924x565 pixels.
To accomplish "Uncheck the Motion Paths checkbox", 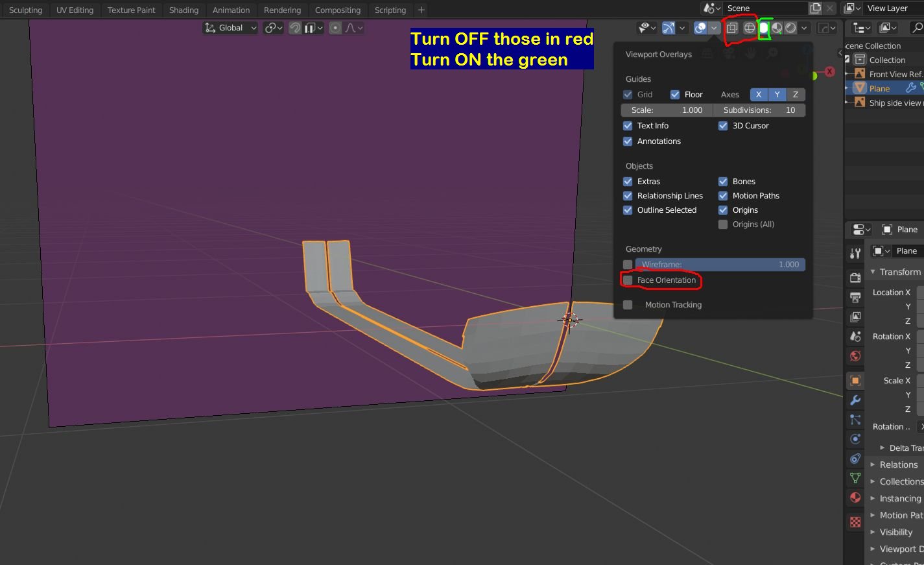I will 723,196.
